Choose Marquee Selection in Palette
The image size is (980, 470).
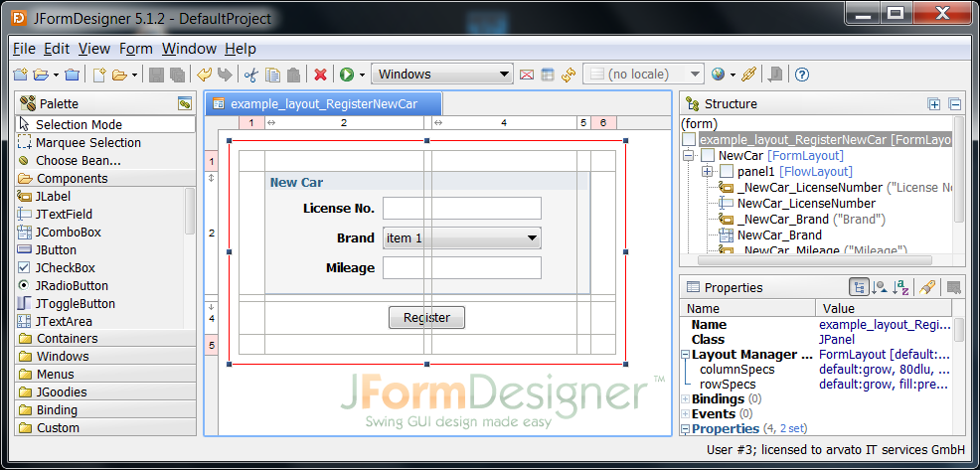point(105,142)
